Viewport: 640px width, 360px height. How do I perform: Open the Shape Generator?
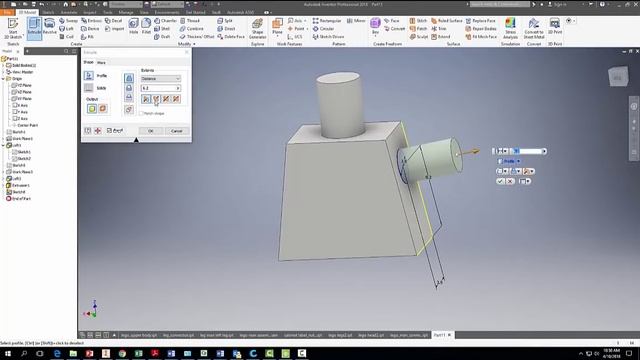(257, 29)
